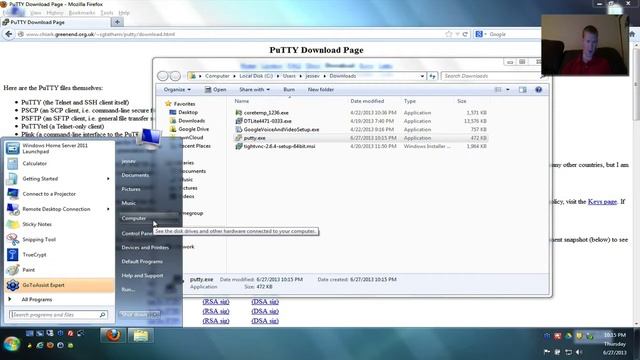Open Help and Support
The height and width of the screenshot is (360, 640).
[x=142, y=276]
